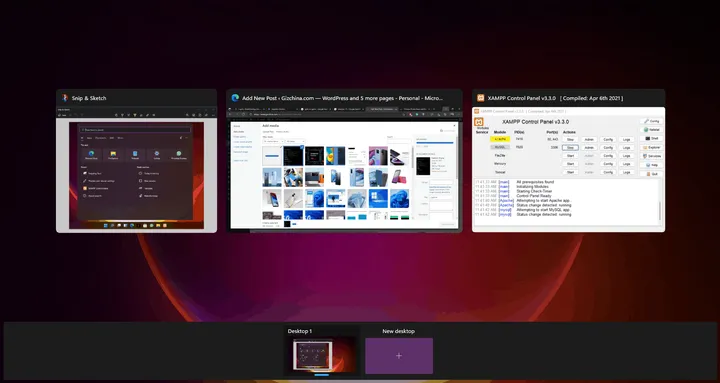Click the orange XAMPP icon in title bar

pyautogui.click(x=480, y=98)
